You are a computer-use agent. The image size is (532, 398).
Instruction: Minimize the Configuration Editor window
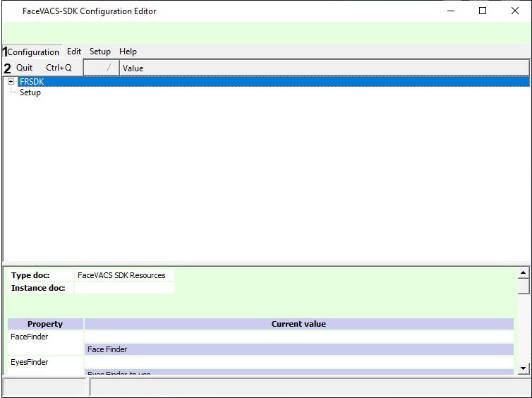click(451, 11)
